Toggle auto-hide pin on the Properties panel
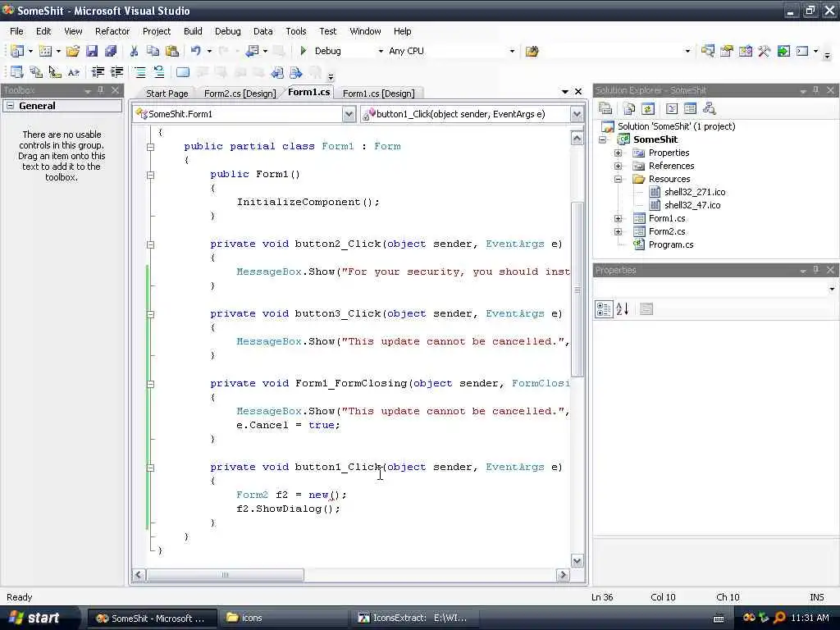840x630 pixels. tap(816, 270)
